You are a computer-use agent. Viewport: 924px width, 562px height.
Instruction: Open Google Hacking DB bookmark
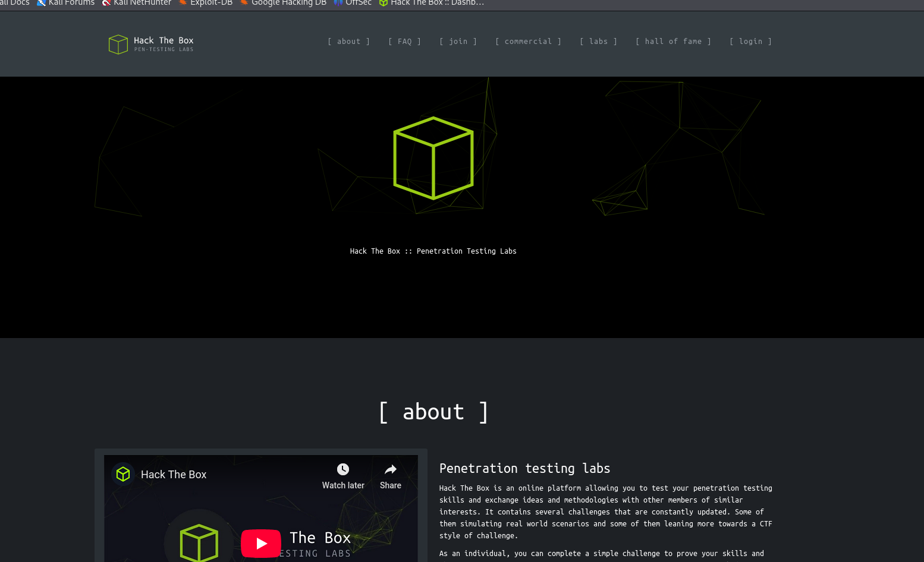283,3
